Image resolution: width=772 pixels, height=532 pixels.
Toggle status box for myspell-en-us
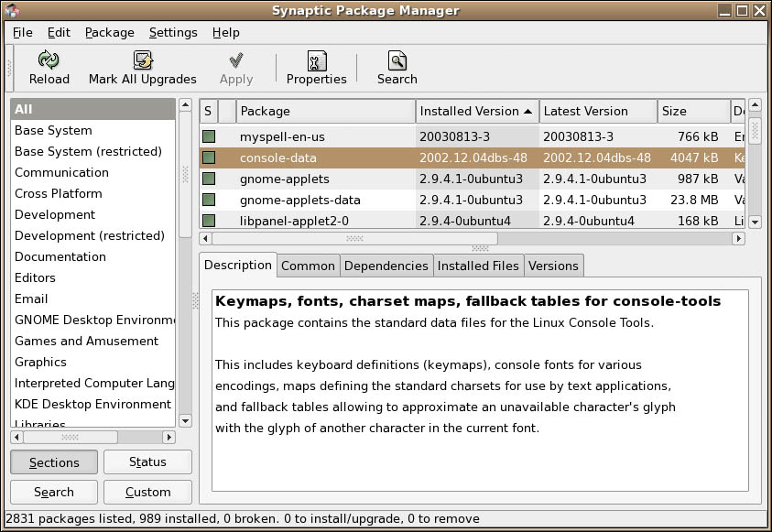tap(209, 136)
